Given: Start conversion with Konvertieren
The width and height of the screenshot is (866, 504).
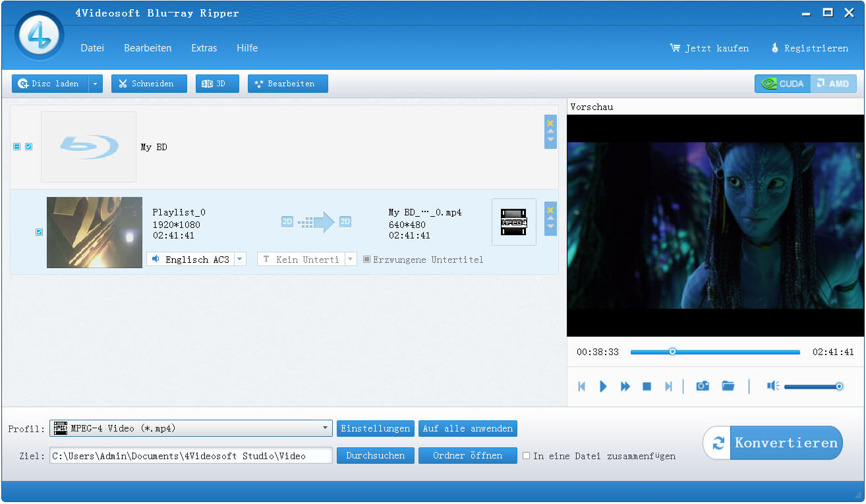Looking at the screenshot, I should 772,443.
